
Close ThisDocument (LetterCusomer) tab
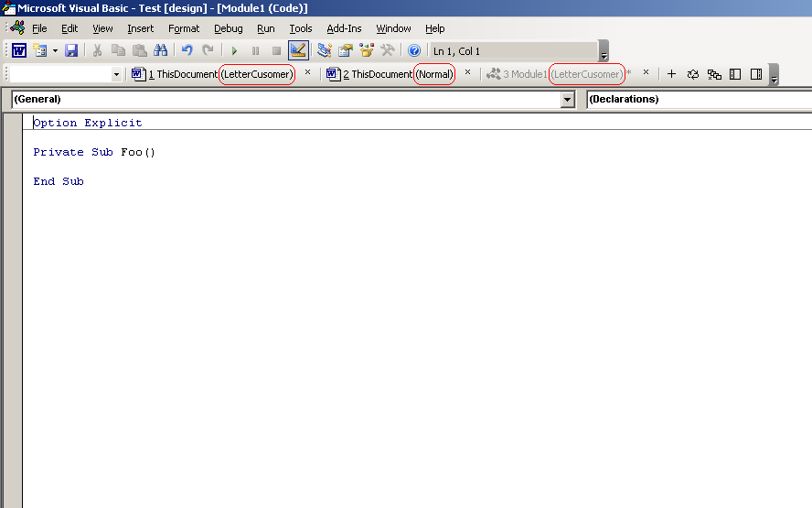307,72
